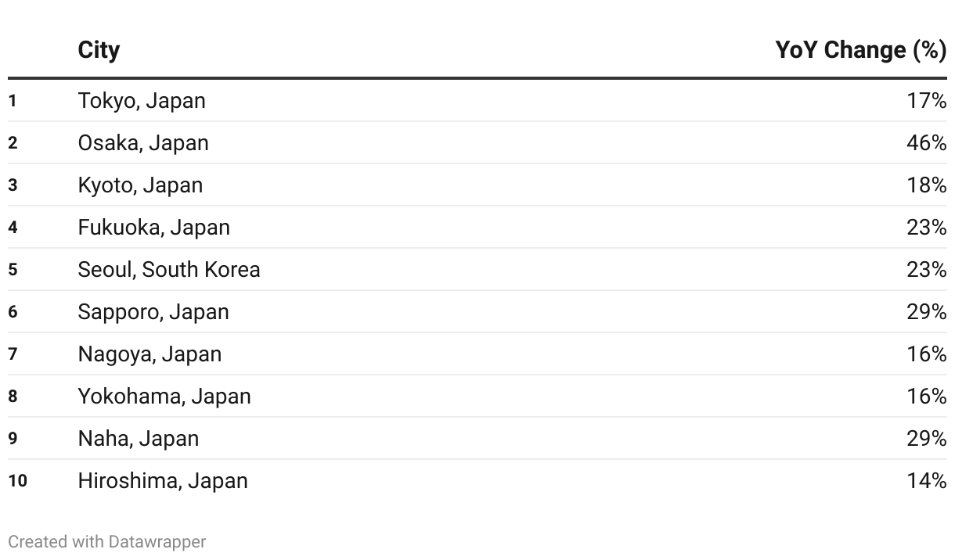
Task: Click the 17% value for Tokyo
Action: coord(927,100)
